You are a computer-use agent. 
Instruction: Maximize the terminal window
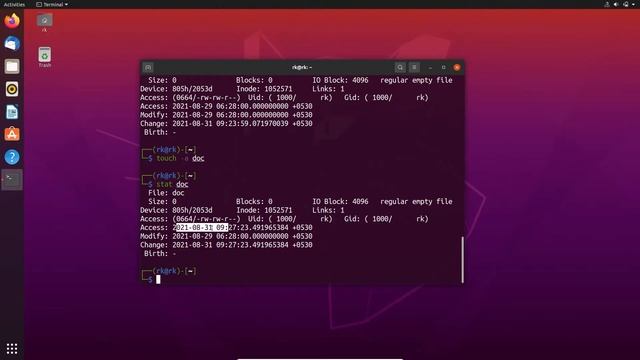tap(444, 67)
